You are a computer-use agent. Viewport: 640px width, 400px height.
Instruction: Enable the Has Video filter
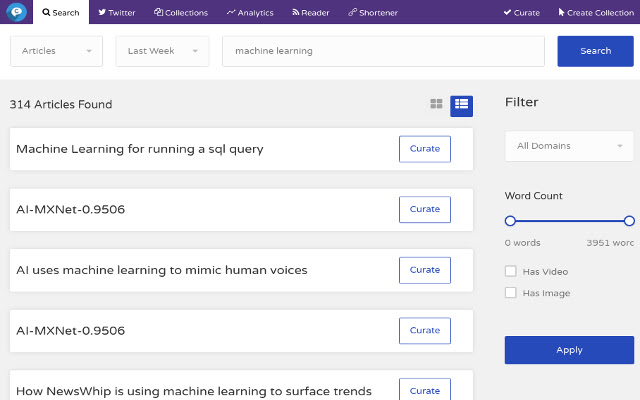tap(511, 271)
